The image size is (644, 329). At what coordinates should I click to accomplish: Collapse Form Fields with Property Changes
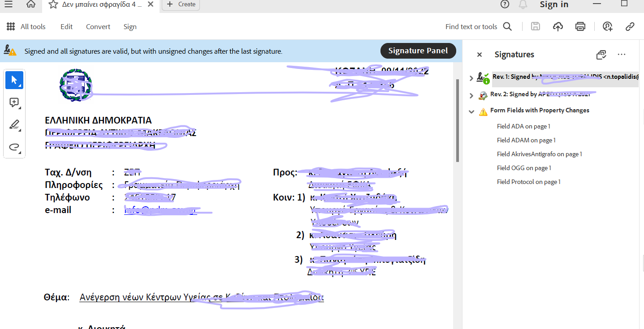click(471, 111)
